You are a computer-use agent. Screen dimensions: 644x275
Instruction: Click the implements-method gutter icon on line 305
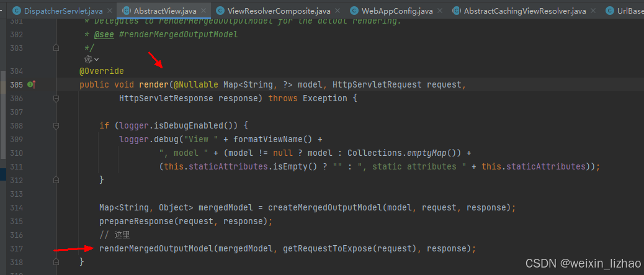tap(31, 84)
